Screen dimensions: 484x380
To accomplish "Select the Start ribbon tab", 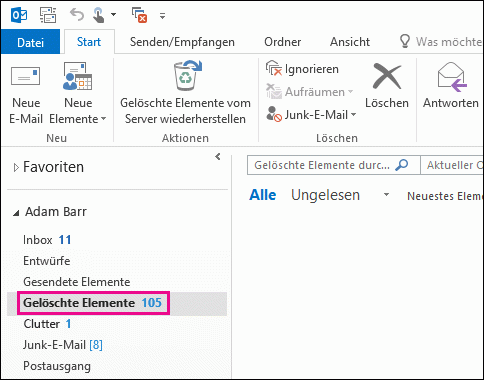I will point(89,42).
